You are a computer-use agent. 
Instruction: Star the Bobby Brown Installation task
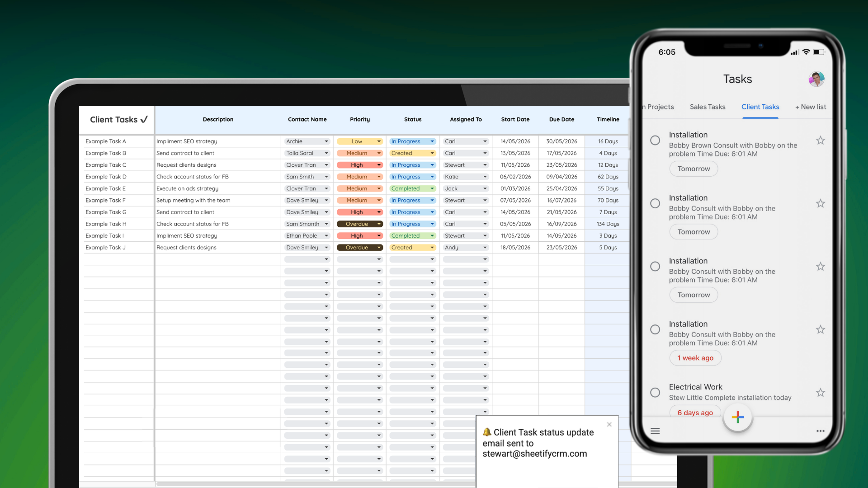(820, 141)
